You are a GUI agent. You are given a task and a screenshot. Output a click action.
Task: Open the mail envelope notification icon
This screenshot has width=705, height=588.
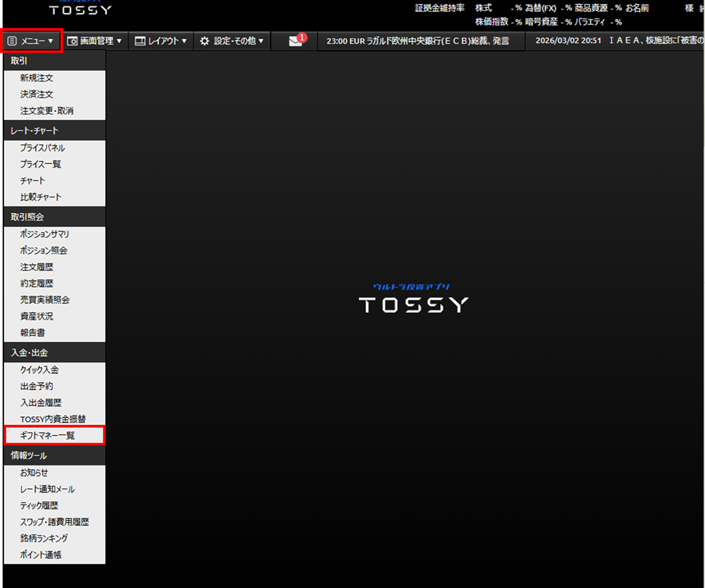pyautogui.click(x=295, y=41)
